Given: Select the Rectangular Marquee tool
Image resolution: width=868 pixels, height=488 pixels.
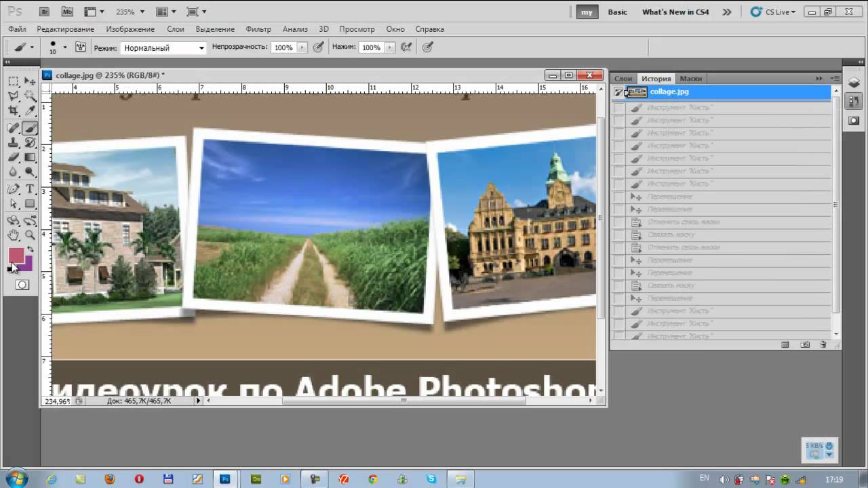Looking at the screenshot, I should point(13,81).
